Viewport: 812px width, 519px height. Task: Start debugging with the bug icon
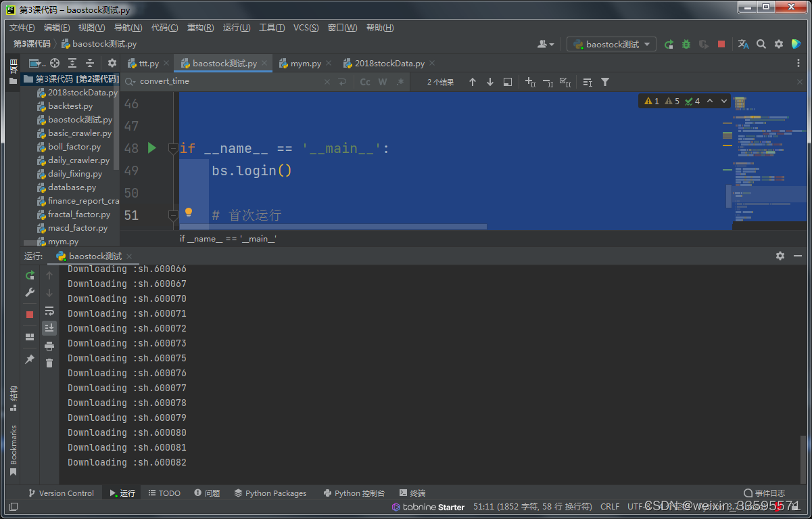pyautogui.click(x=686, y=44)
